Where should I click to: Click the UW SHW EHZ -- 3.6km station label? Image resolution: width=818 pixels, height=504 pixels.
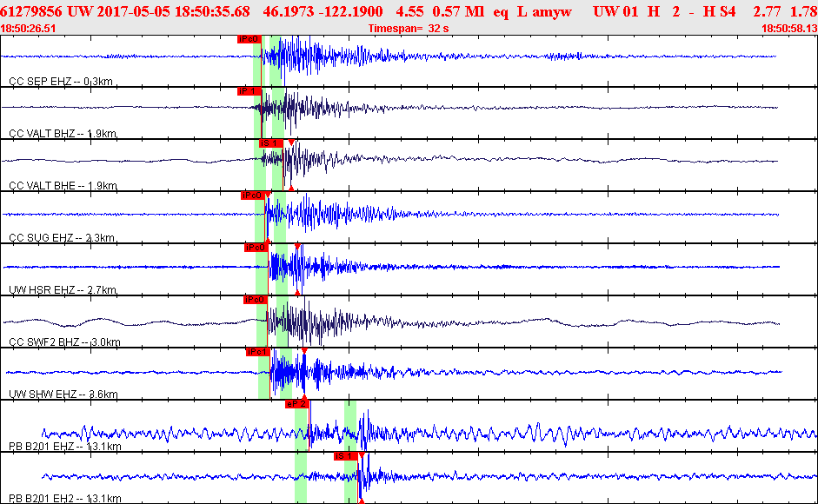63,394
